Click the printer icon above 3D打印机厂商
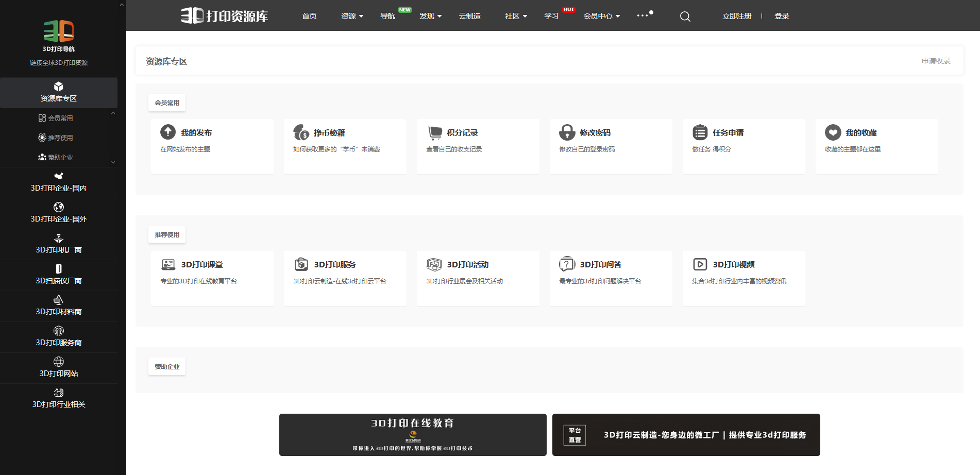Screen dimensions: 980x475 (x=59, y=238)
